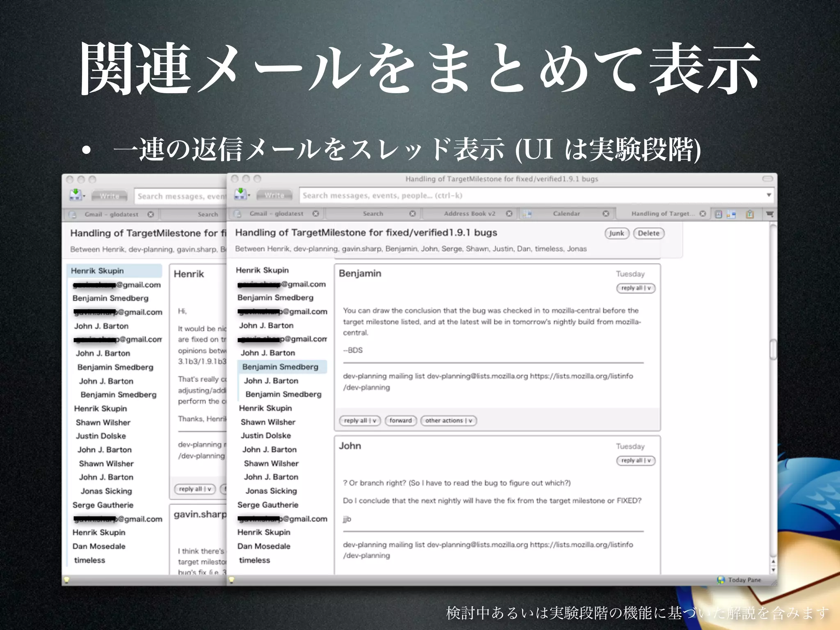Click the Junk button
Image resolution: width=840 pixels, height=630 pixels.
(x=616, y=233)
